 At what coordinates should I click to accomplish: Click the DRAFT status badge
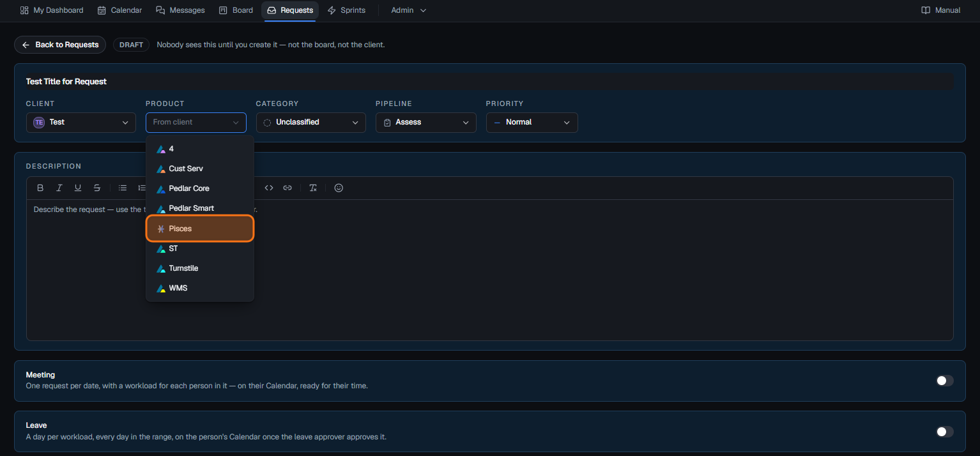click(131, 45)
